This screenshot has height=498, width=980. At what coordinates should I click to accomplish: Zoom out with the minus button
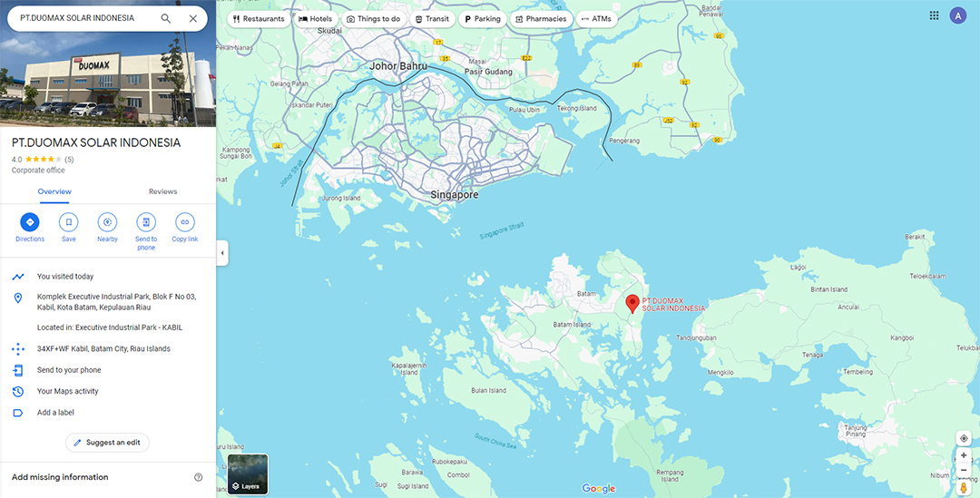[x=964, y=470]
